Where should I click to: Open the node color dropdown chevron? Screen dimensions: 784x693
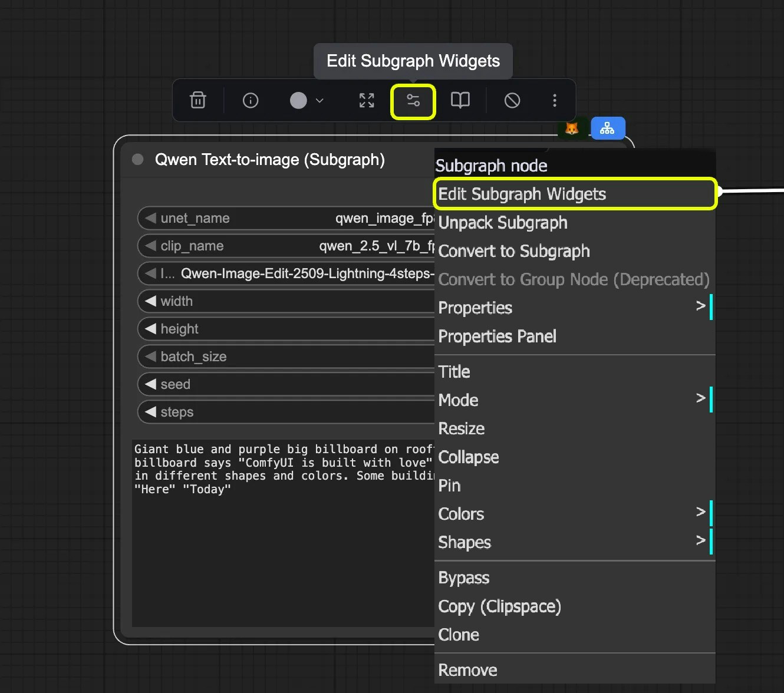click(319, 100)
